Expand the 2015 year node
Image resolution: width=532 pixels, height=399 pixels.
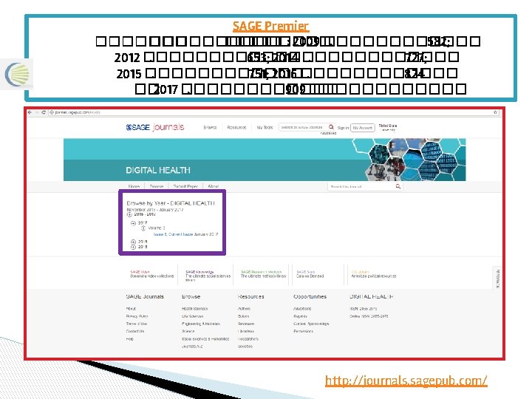(x=133, y=247)
